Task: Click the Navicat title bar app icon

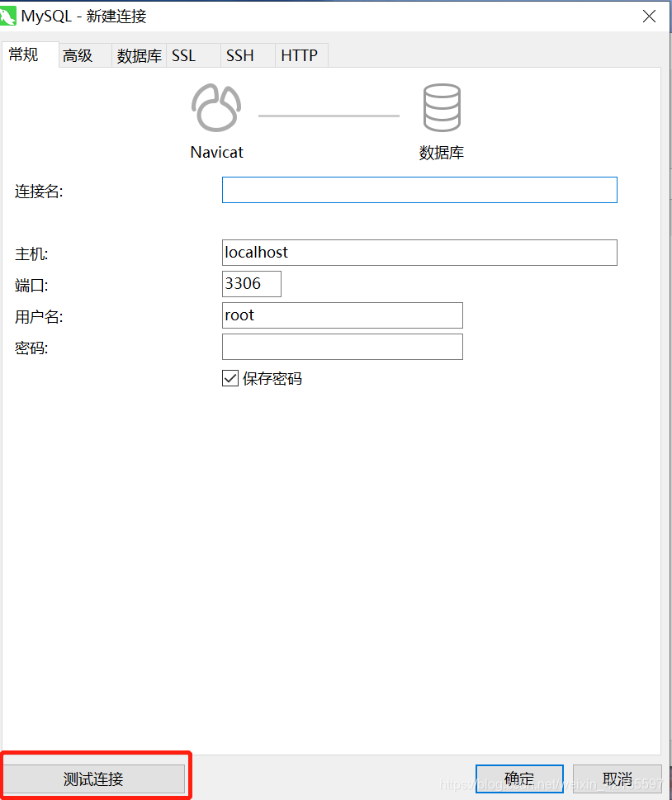Action: pyautogui.click(x=7, y=16)
